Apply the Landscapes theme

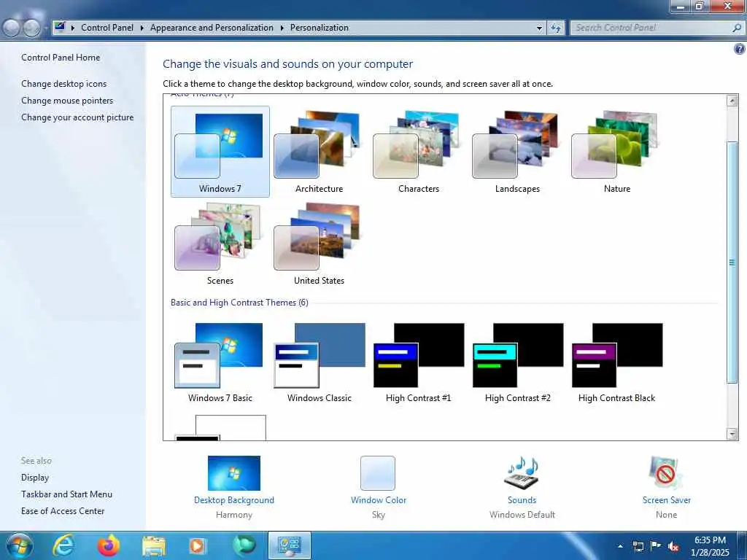click(517, 152)
